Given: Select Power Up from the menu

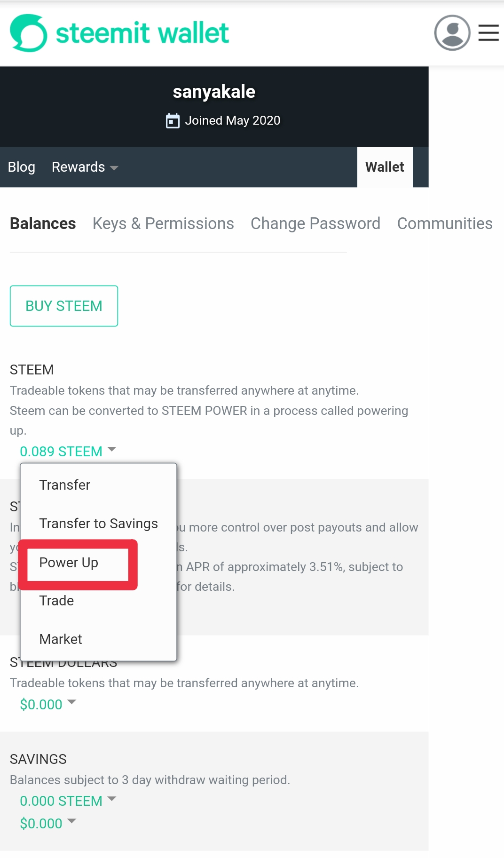Looking at the screenshot, I should pyautogui.click(x=69, y=563).
